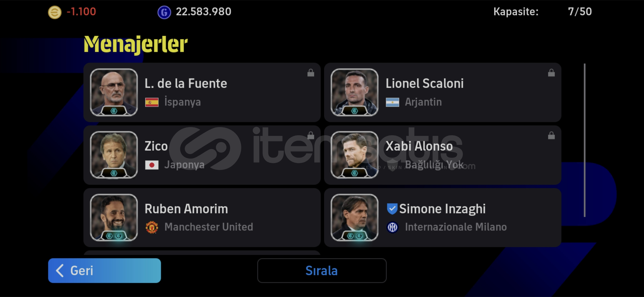Image resolution: width=644 pixels, height=297 pixels.
Task: Click the Japan flag next to Japonya
Action: pos(152,165)
